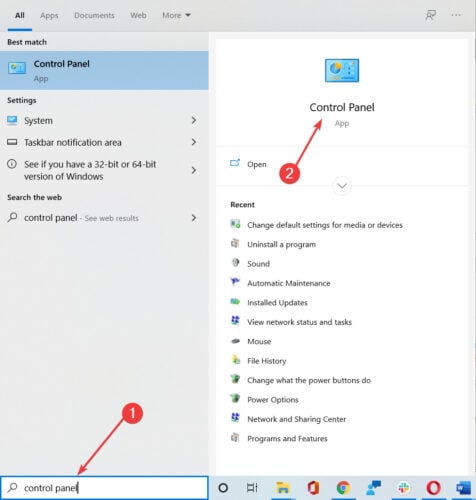The width and height of the screenshot is (476, 500).
Task: Open Google Chrome from the taskbar
Action: click(x=343, y=488)
